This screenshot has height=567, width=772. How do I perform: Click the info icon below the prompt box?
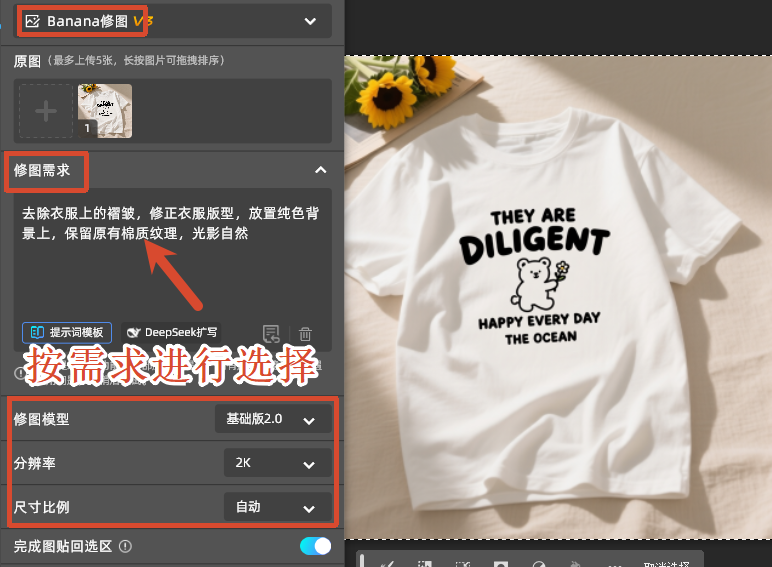click(x=18, y=373)
